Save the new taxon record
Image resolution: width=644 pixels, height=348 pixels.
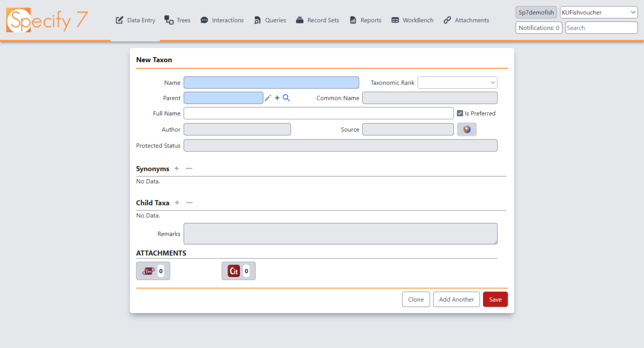click(495, 299)
